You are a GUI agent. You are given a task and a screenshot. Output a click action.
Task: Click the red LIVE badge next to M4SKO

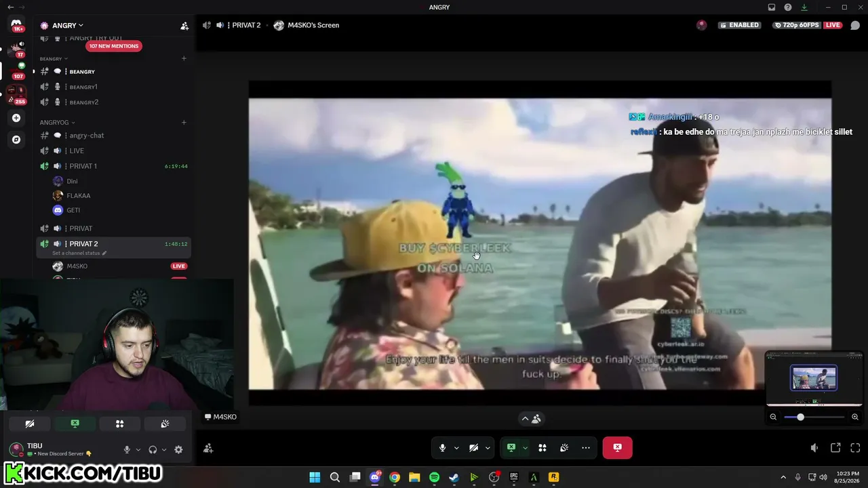click(x=179, y=266)
